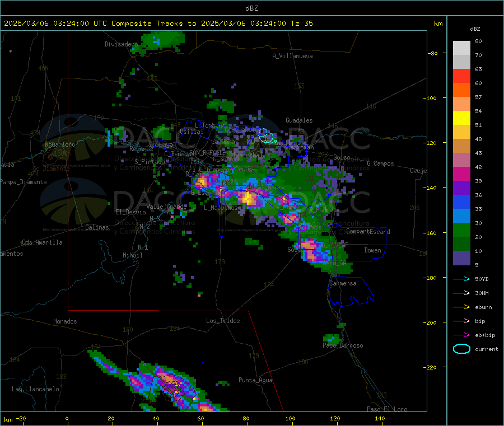Click the -80 km axis tick label
Viewport: 504px width, 426px height.
433,53
